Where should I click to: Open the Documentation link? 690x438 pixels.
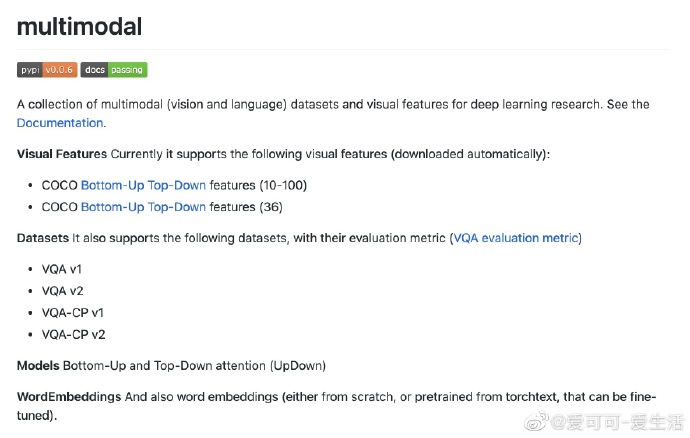[x=60, y=123]
